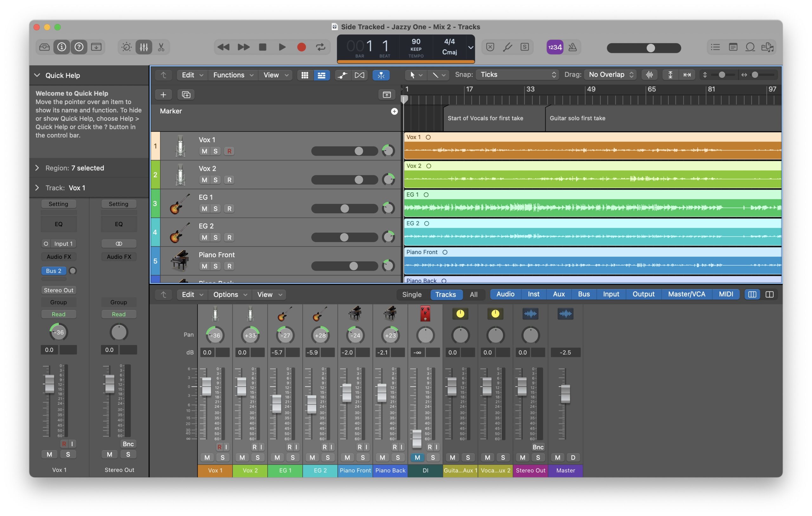The height and width of the screenshot is (516, 812).
Task: Open the Smart Controls dial icon
Action: click(127, 47)
